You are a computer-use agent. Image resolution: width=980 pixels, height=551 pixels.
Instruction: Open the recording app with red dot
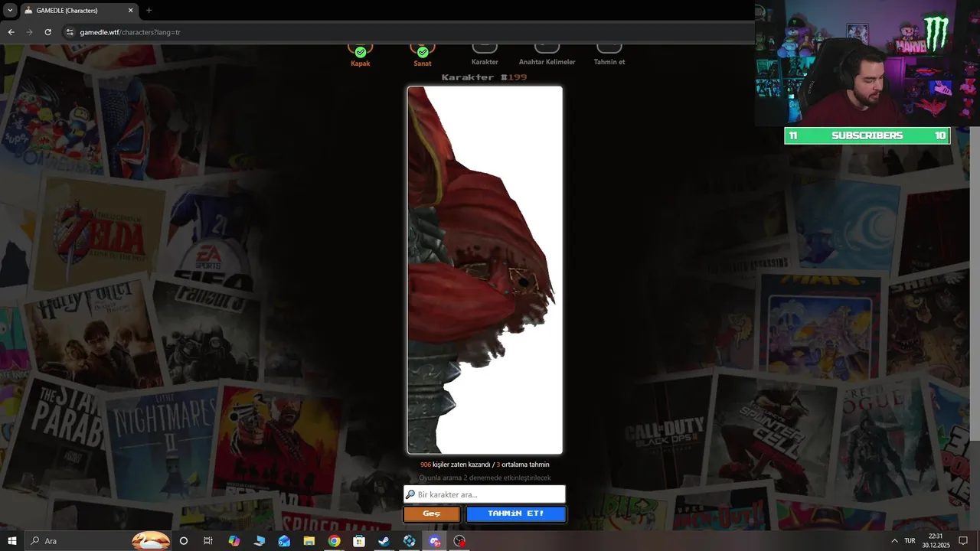coord(459,541)
